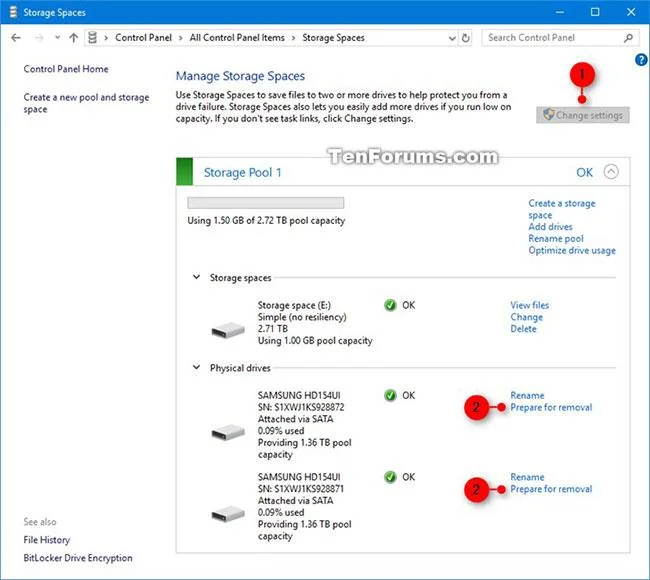The width and height of the screenshot is (650, 580).
Task: Open the File History link
Action: coord(46,540)
